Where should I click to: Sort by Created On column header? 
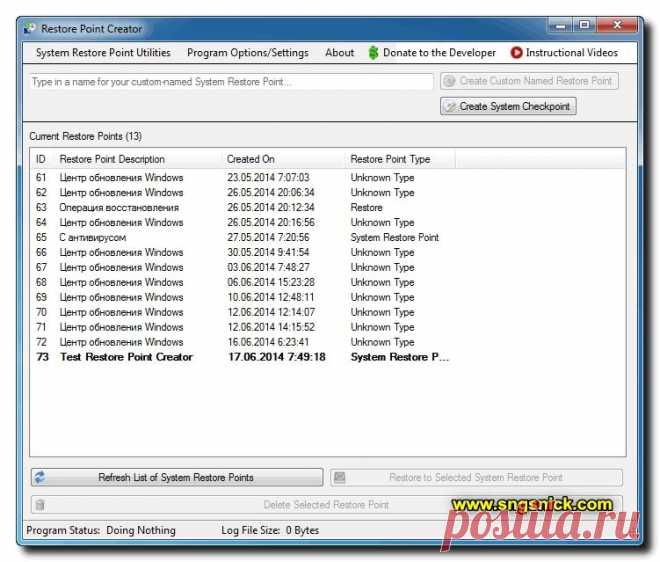pos(285,159)
